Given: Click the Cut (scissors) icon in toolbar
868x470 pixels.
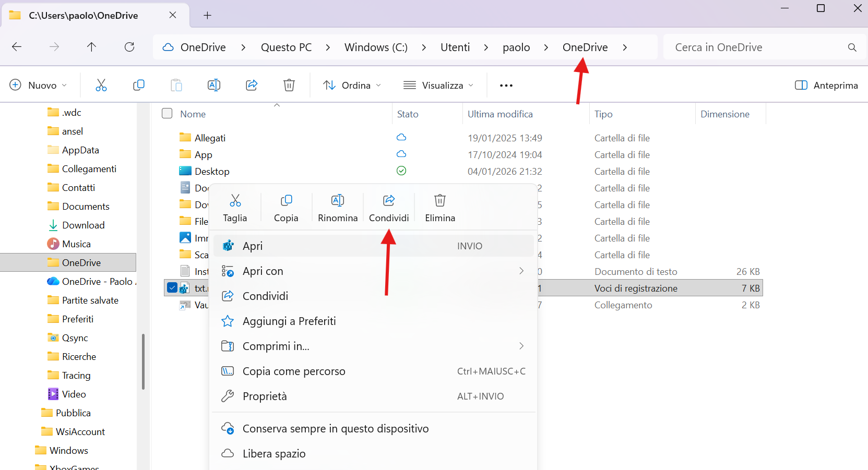Looking at the screenshot, I should coord(101,85).
